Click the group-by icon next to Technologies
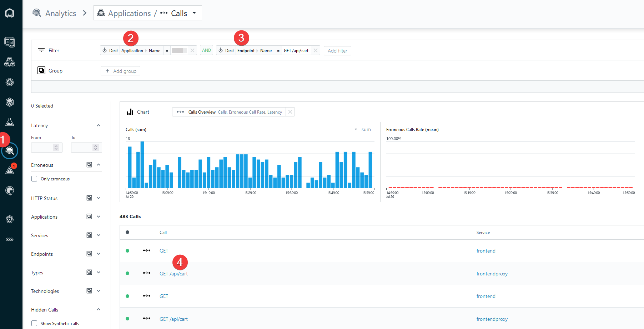644x329 pixels. coord(89,291)
